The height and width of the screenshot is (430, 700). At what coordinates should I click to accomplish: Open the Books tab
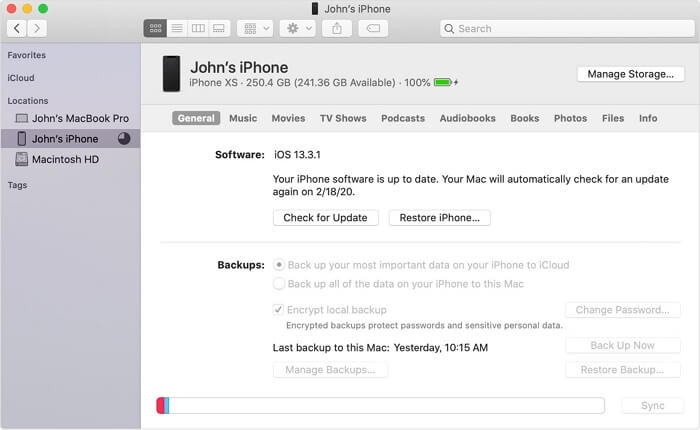pyautogui.click(x=525, y=118)
